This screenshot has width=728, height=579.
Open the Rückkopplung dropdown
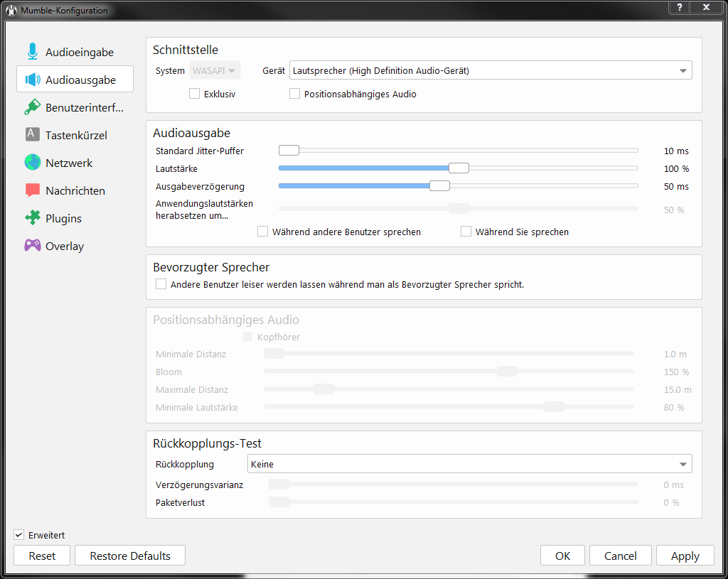point(469,464)
